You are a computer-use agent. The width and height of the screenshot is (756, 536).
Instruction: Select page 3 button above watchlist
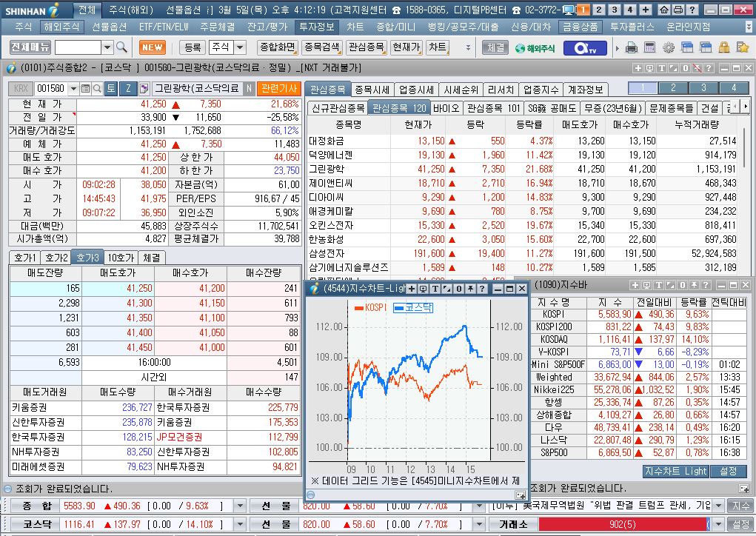pos(703,87)
